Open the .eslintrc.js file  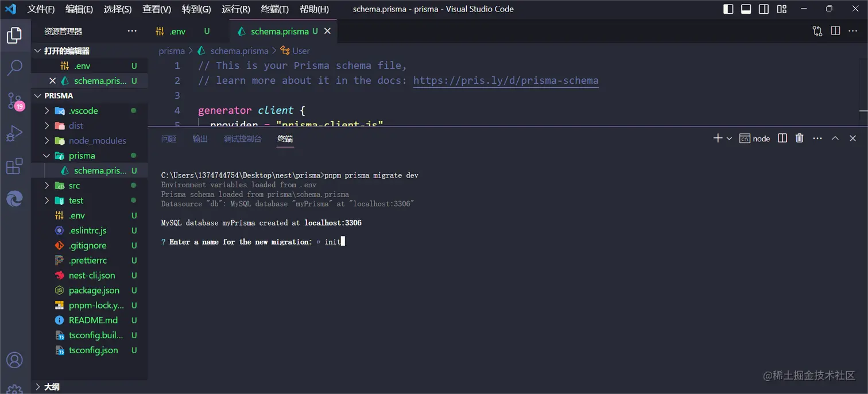[x=89, y=230]
